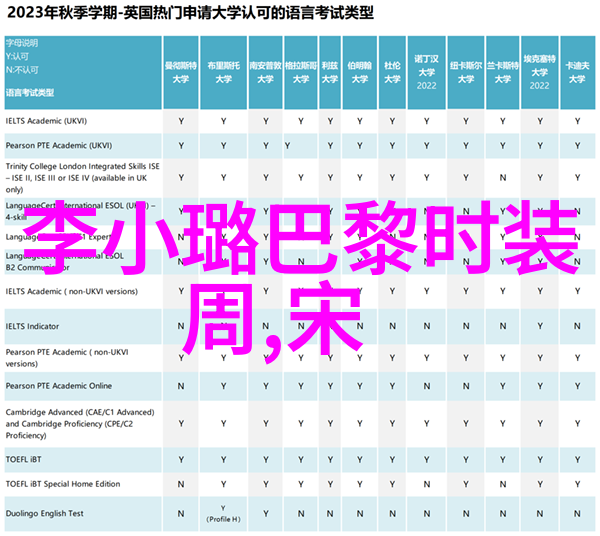The image size is (600, 536).
Task: Click the Y:认可 legend line
Action: click(x=17, y=57)
